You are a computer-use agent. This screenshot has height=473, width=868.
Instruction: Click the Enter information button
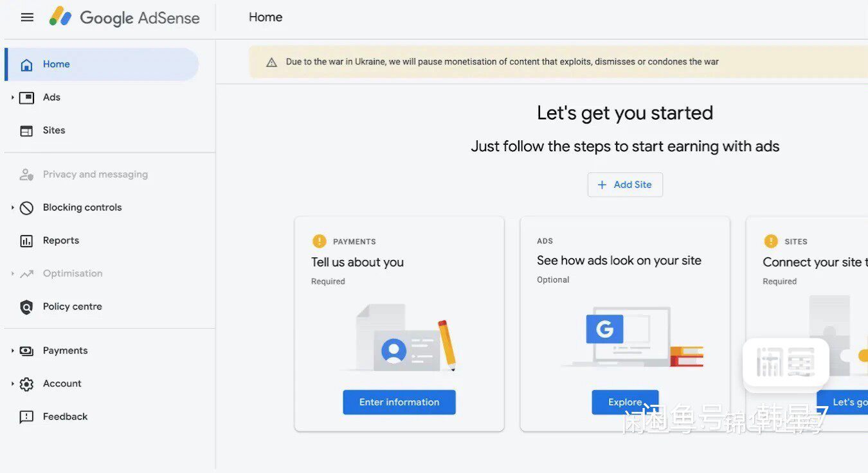(399, 402)
